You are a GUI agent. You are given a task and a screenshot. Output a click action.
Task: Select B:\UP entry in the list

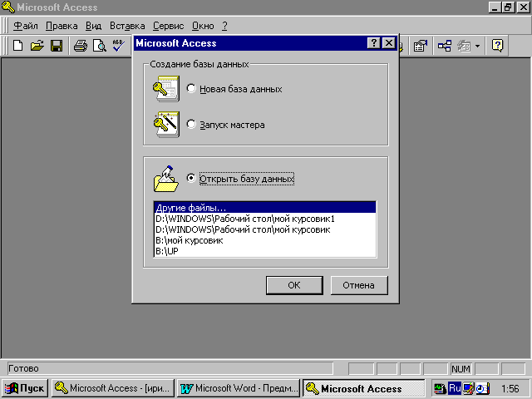click(264, 251)
